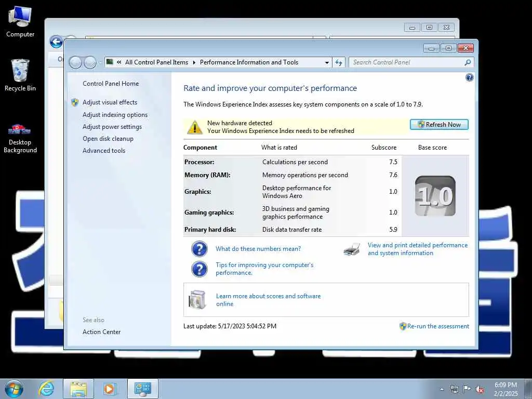
Task: Select 'All Control Panel Items' breadcrumb
Action: (x=156, y=62)
